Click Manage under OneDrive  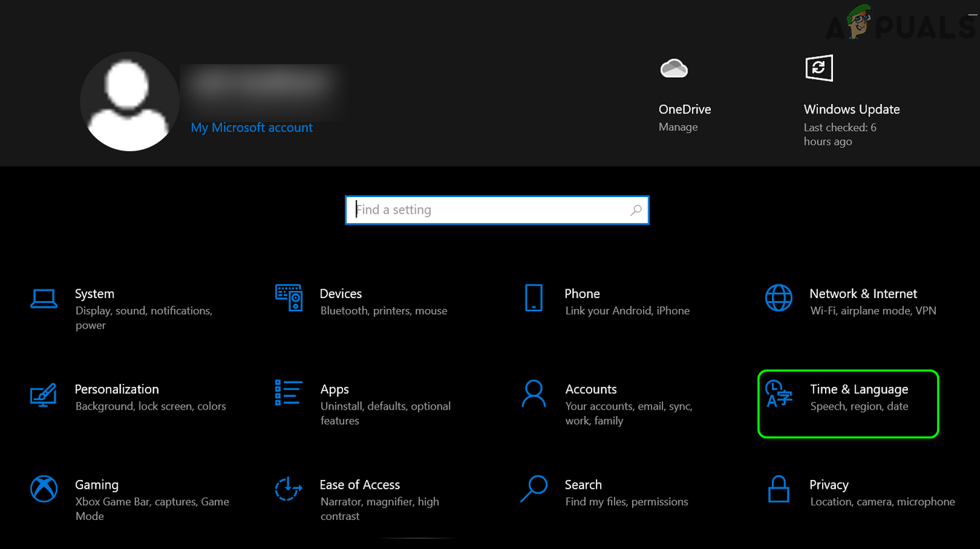point(678,127)
